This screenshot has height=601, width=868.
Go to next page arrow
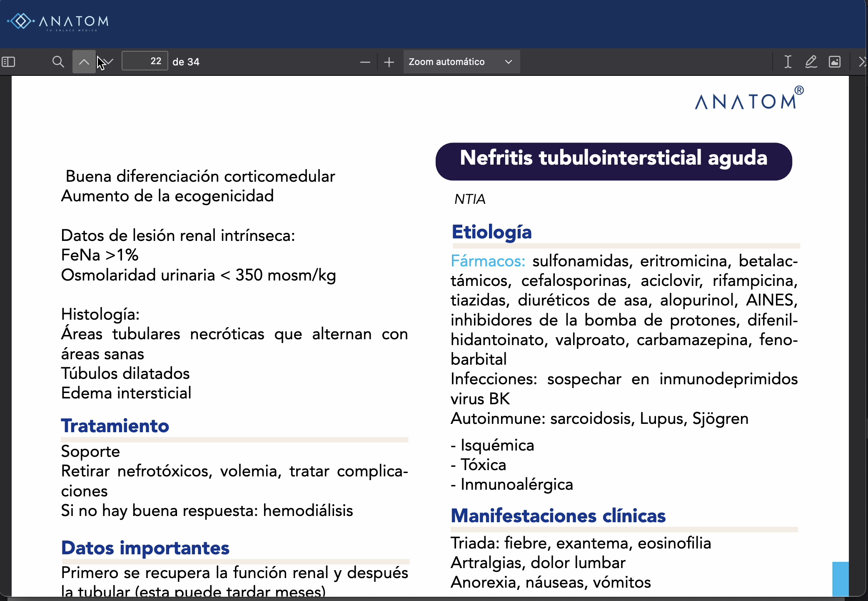[x=108, y=62]
